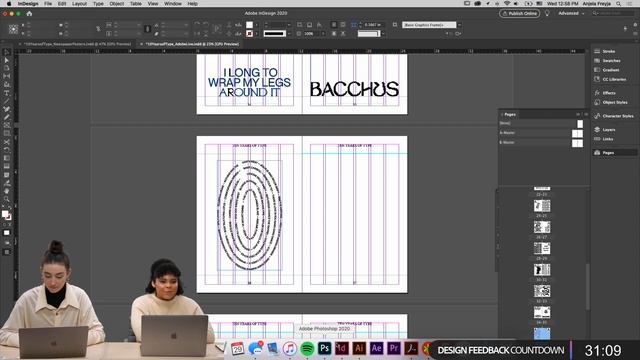Image resolution: width=640 pixels, height=360 pixels.
Task: Open InDesign from the dock
Action: [x=342, y=348]
